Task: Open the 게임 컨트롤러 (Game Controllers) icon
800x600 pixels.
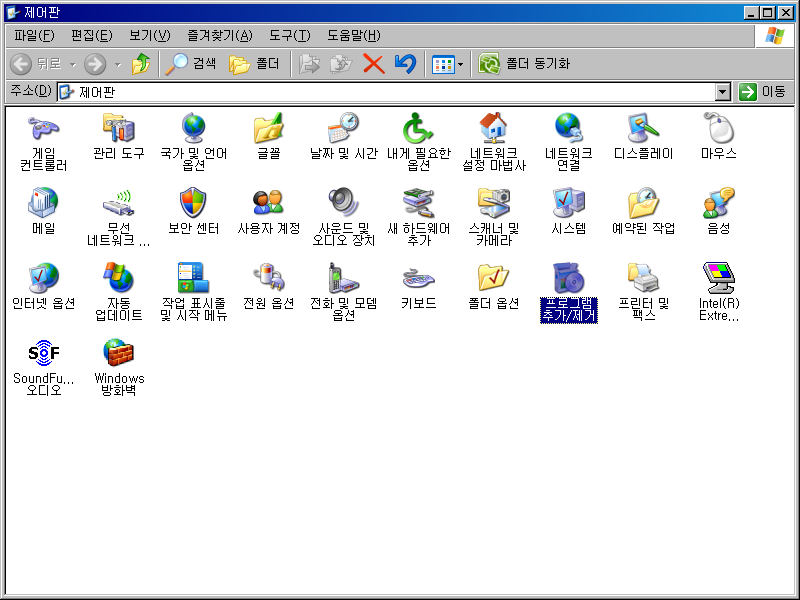Action: coord(43,129)
